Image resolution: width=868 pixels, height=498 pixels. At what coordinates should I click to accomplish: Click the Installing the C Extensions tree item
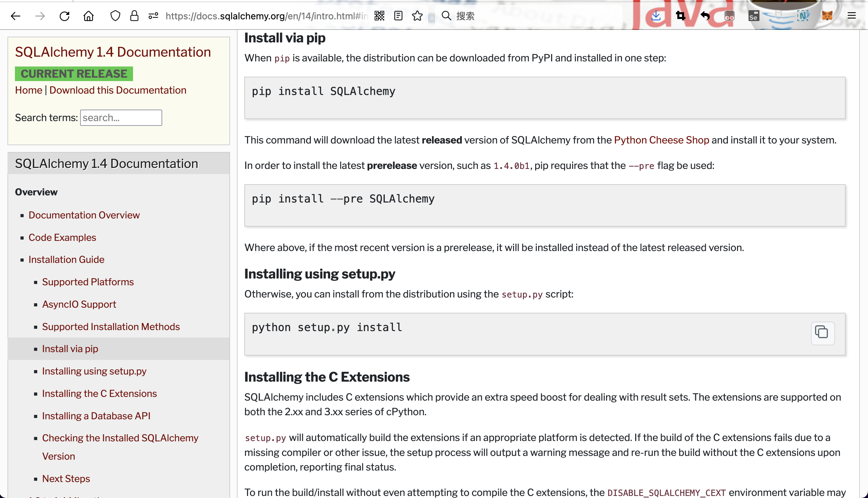coord(99,393)
